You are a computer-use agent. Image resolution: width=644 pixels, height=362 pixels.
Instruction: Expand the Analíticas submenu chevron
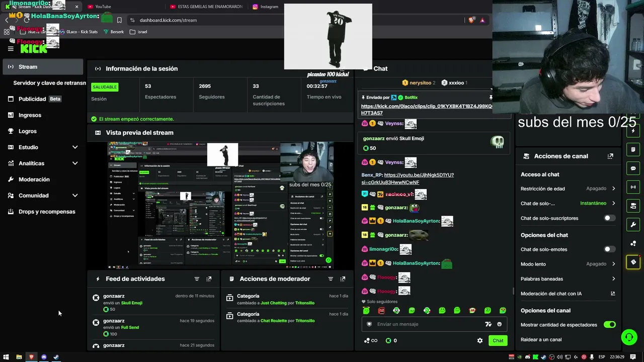pos(75,163)
